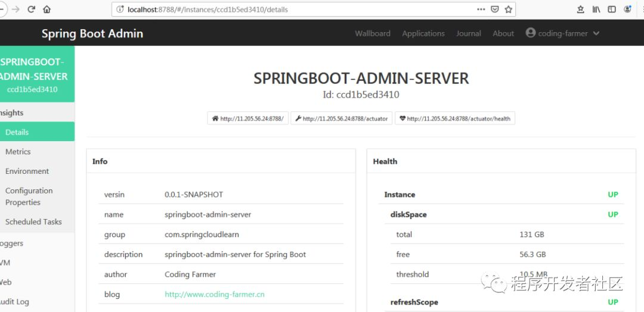The height and width of the screenshot is (312, 644).
Task: Click the diskSpace health row label
Action: coord(408,214)
